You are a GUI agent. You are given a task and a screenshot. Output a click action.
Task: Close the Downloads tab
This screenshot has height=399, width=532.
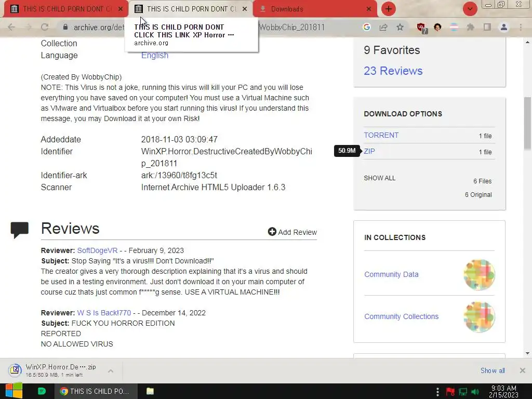coord(369,9)
